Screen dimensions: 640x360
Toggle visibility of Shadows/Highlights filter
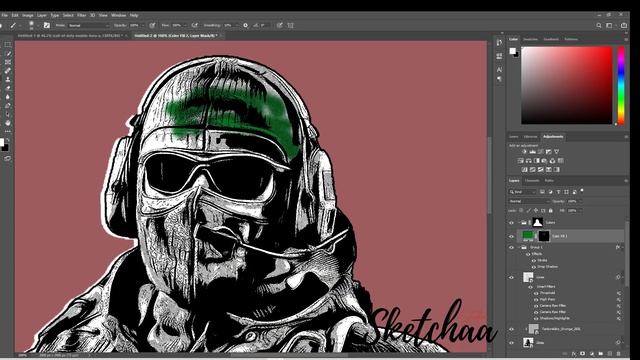[536, 318]
